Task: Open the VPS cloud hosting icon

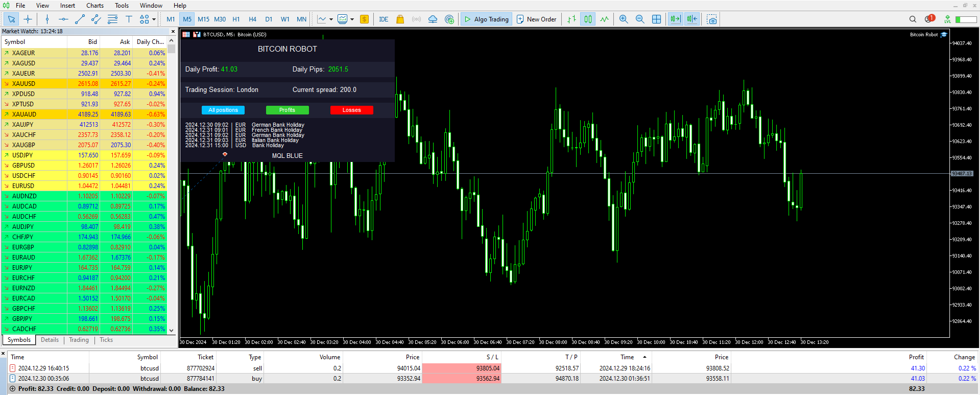Action: 433,19
